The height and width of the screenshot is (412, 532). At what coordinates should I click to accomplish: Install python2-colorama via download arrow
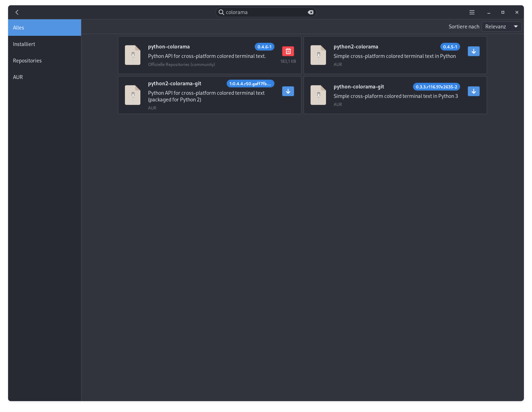pyautogui.click(x=473, y=51)
